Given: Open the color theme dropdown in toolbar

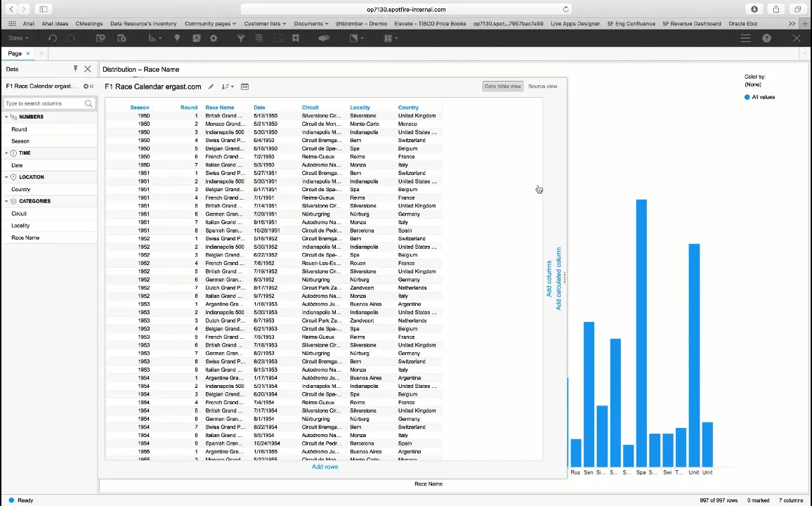Looking at the screenshot, I should (356, 39).
